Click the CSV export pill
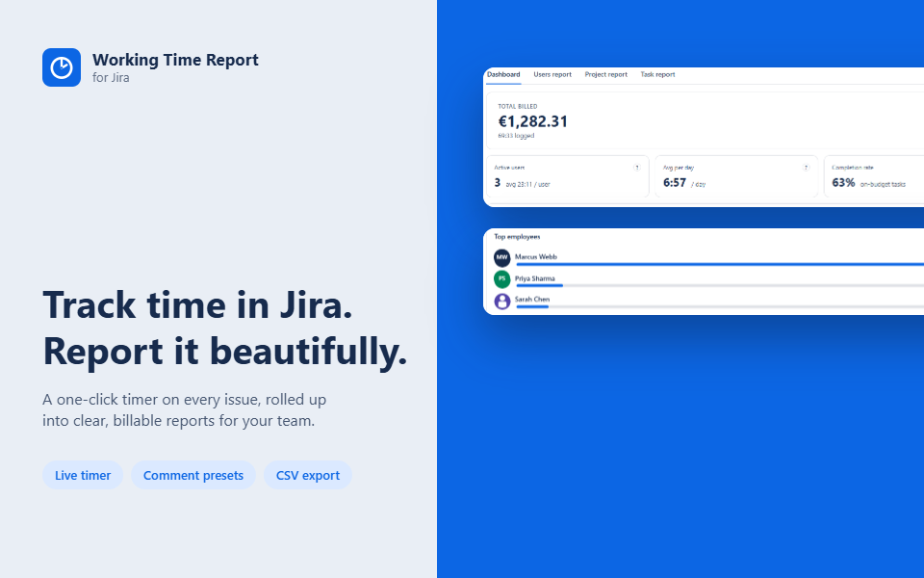 coord(308,475)
